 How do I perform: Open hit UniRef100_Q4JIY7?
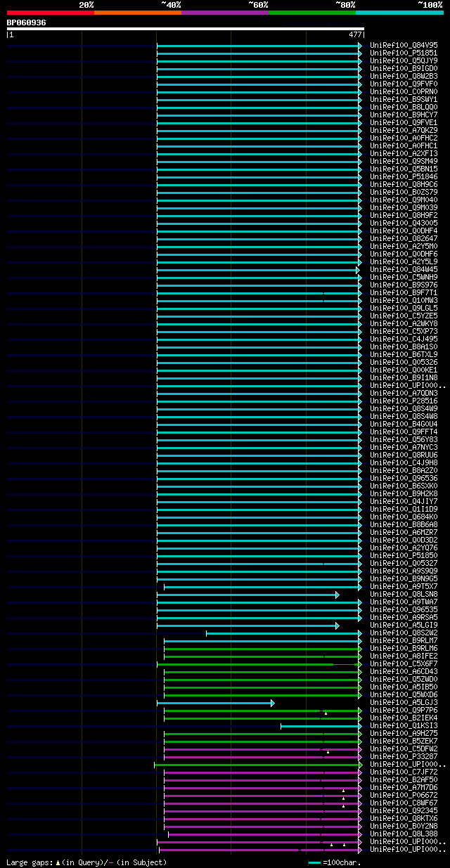tap(404, 501)
